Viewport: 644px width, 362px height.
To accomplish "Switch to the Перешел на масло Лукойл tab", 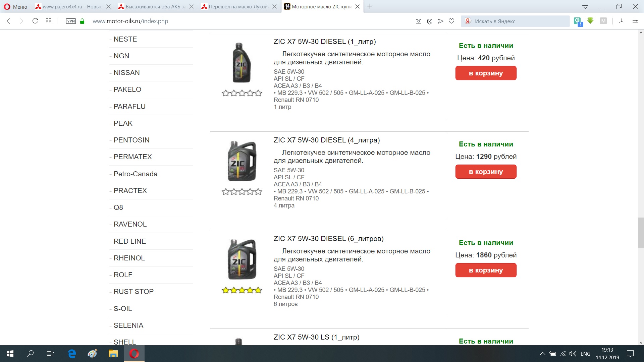I will pos(238,6).
